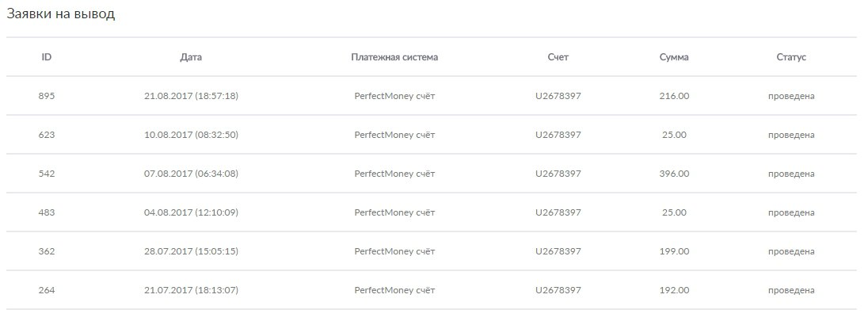Click ID 264 in the table
Viewport: 868px width, 325px height.
pyautogui.click(x=46, y=290)
